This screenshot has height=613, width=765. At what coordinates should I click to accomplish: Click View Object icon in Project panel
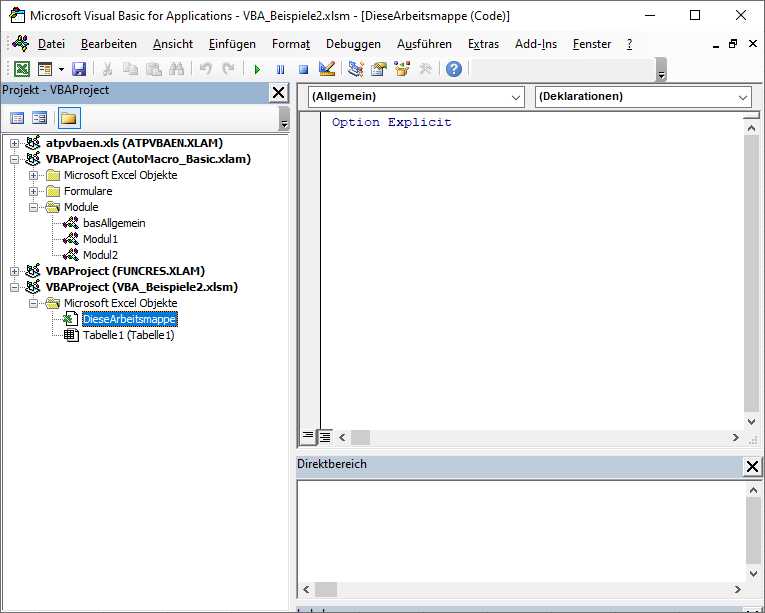40,118
